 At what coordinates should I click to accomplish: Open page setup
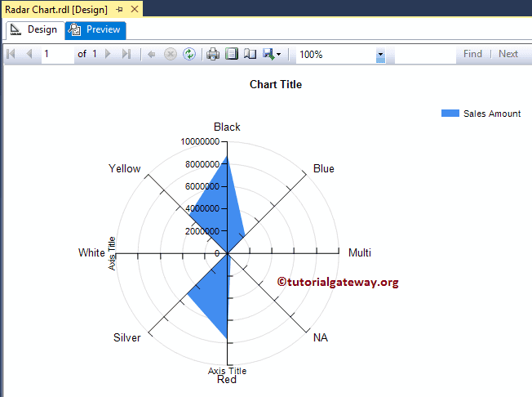(x=250, y=54)
